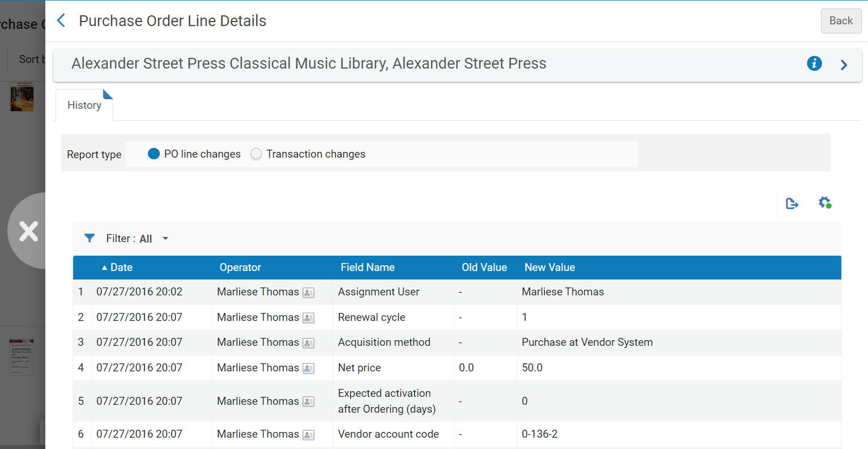Click the Marliese Thomas operator in Renewal cycle row
Image resolution: width=868 pixels, height=449 pixels.
pos(258,317)
